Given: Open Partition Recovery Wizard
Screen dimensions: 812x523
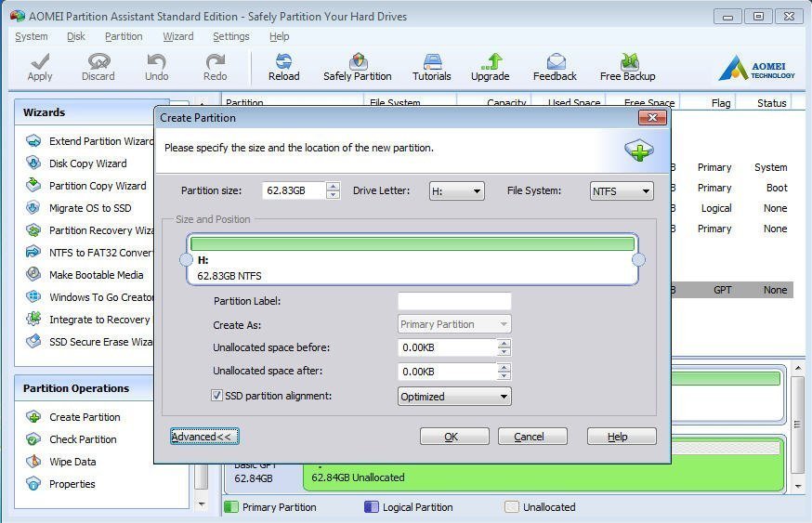Looking at the screenshot, I should 89,229.
